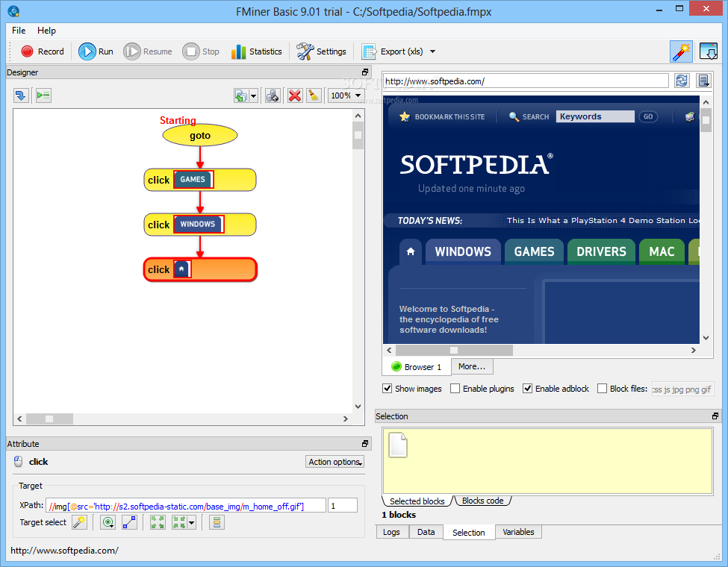Undock the Attribute panel
Viewport: 728px width, 567px height.
coord(365,444)
